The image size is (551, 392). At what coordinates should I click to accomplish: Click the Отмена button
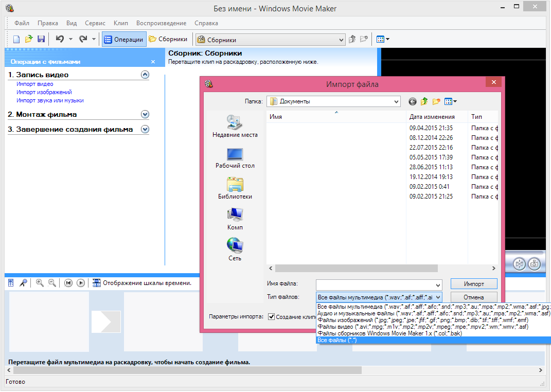(474, 297)
